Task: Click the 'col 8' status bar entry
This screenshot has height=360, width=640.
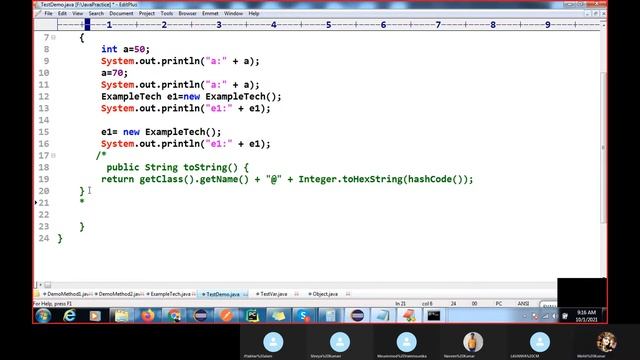Action: click(427, 304)
